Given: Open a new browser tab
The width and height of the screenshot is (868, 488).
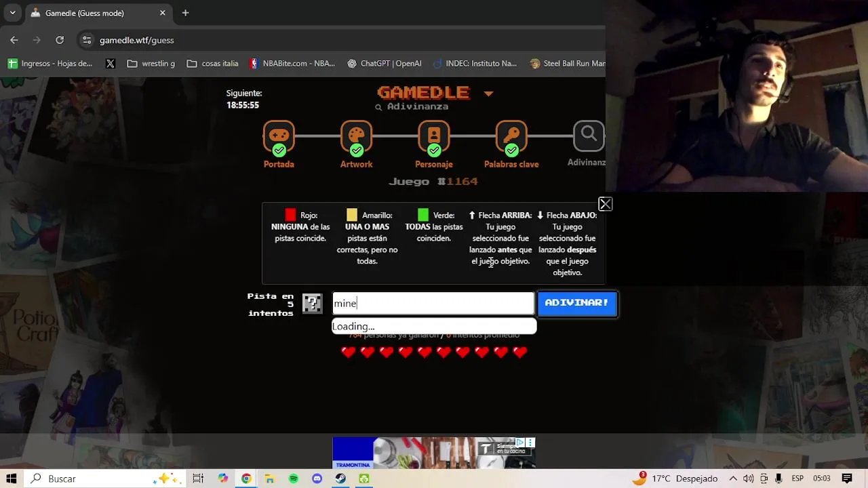Looking at the screenshot, I should click(x=185, y=13).
